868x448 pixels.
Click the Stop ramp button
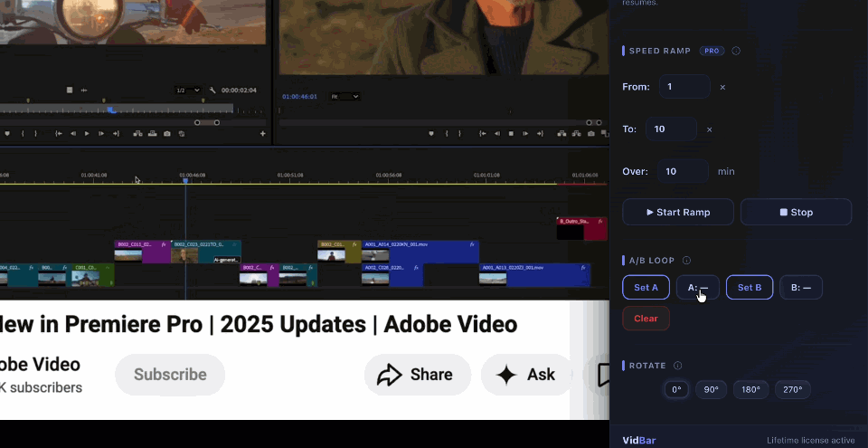[796, 213]
